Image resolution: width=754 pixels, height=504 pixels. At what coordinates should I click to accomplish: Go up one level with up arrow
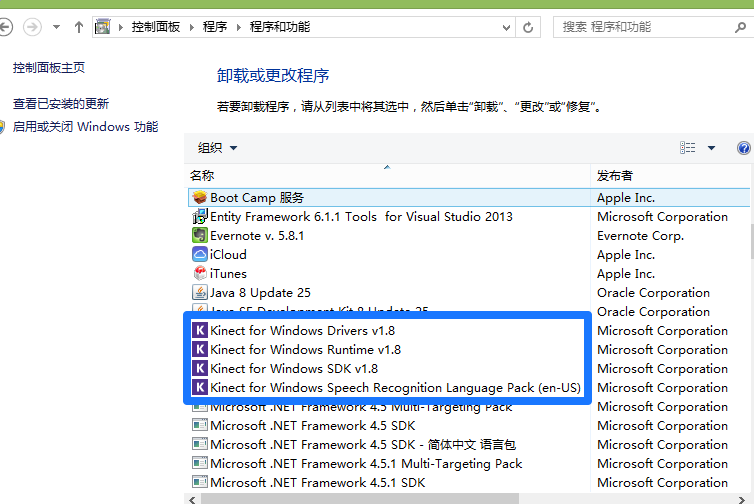click(x=79, y=27)
